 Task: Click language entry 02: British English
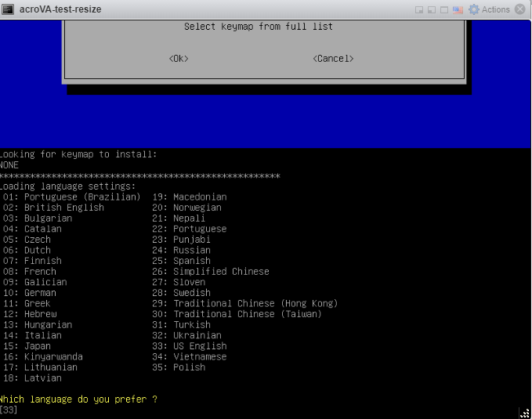tap(53, 208)
